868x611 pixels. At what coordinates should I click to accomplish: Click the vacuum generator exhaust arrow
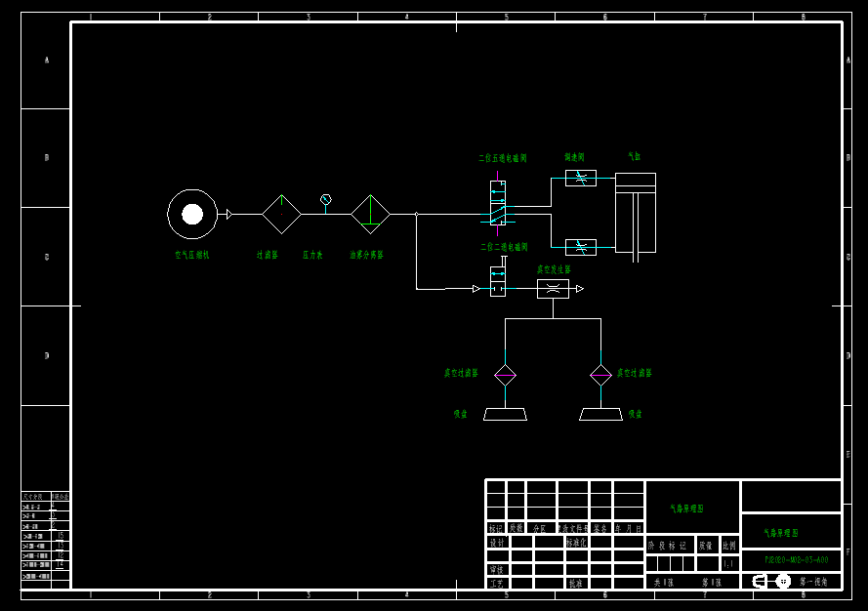580,289
